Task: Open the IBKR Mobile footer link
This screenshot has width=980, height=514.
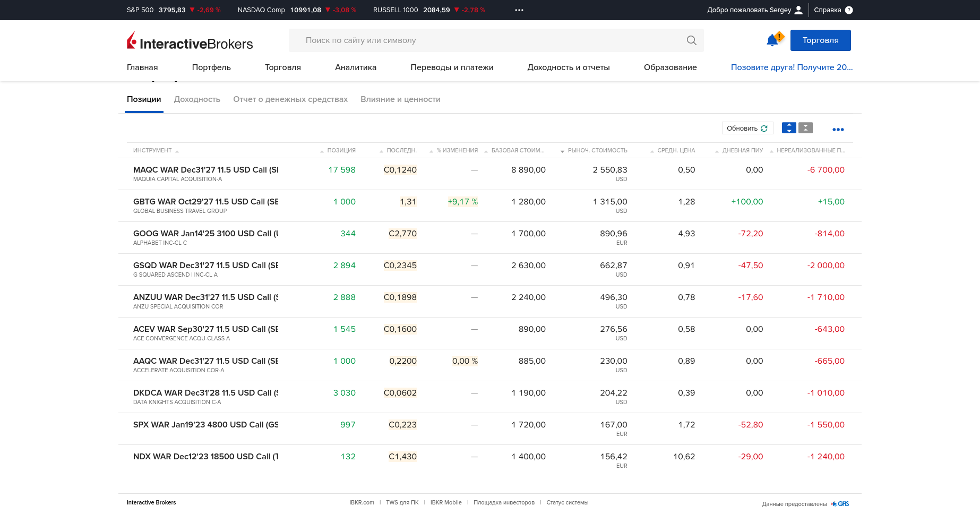Action: coord(446,503)
